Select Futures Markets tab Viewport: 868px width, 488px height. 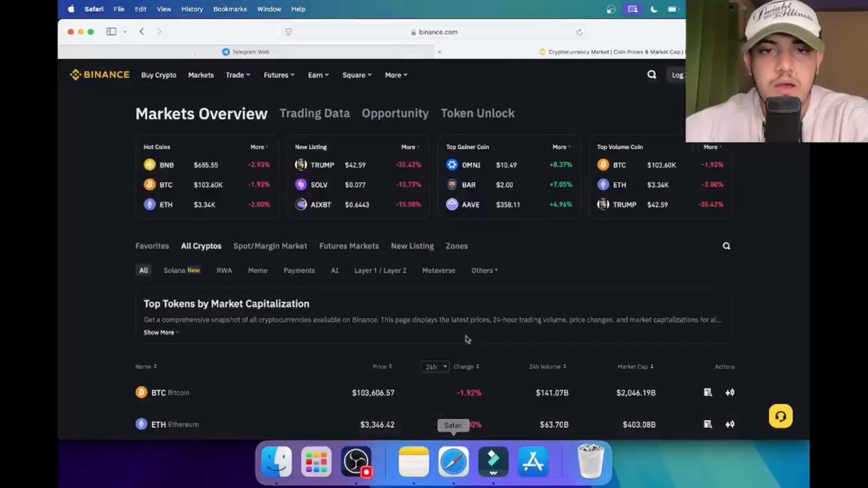[349, 246]
